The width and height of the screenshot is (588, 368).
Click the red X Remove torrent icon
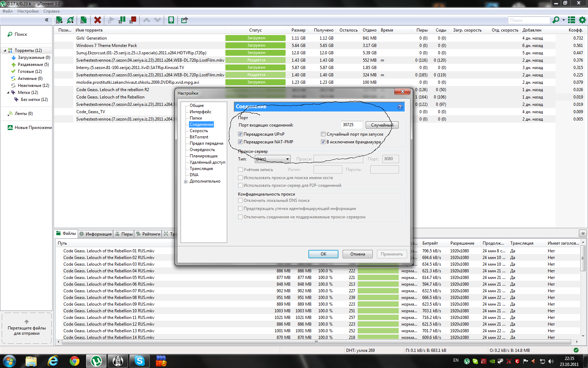pos(98,20)
